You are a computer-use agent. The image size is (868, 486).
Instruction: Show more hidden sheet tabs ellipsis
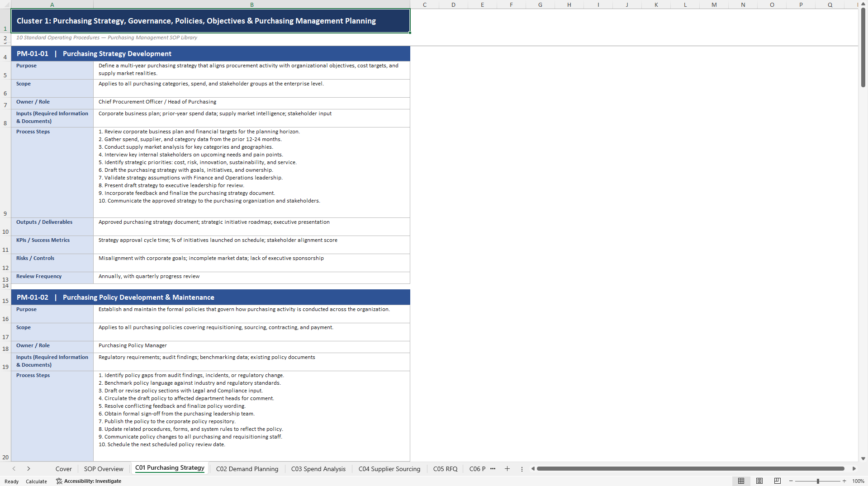click(493, 469)
